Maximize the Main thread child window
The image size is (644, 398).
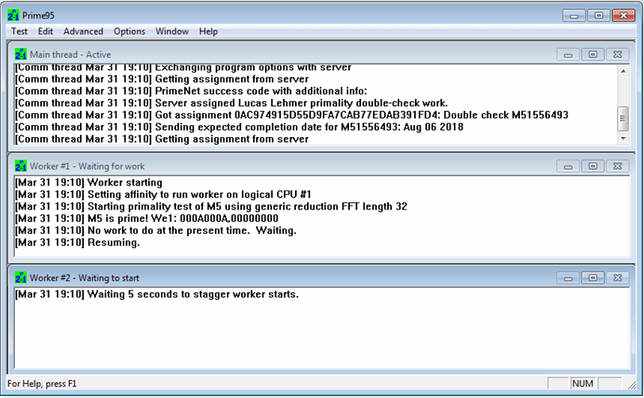point(593,55)
